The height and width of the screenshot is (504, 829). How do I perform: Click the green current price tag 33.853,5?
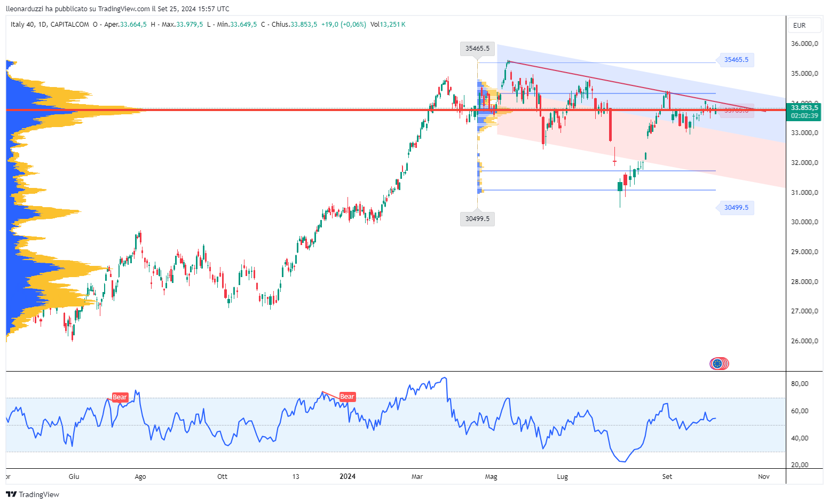pyautogui.click(x=804, y=112)
